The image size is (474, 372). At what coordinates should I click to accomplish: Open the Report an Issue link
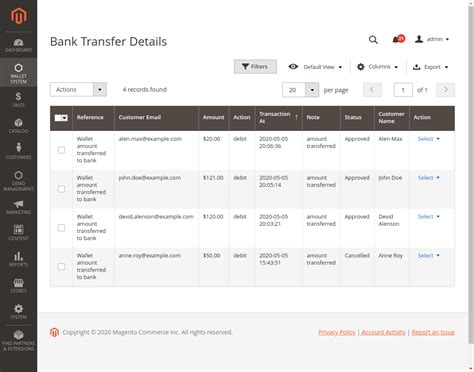(433, 332)
